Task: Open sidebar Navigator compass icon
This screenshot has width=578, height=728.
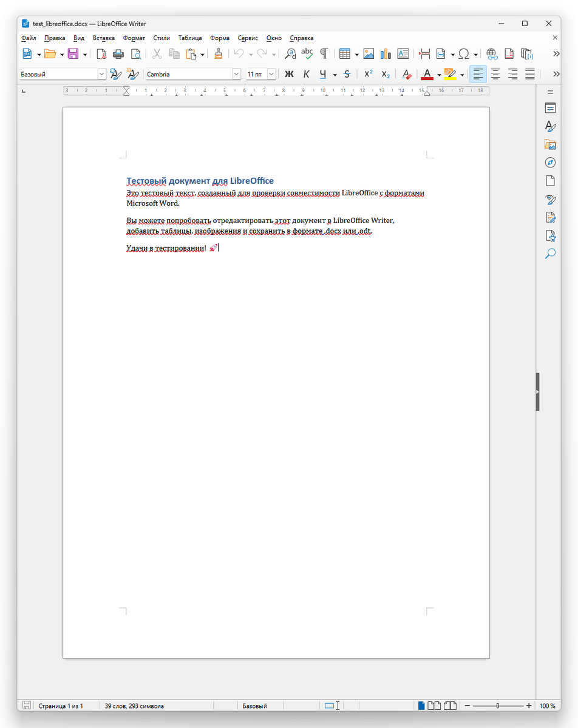Action: click(550, 163)
